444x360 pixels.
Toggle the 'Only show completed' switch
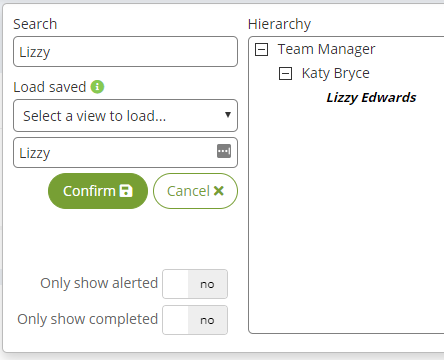coord(195,320)
